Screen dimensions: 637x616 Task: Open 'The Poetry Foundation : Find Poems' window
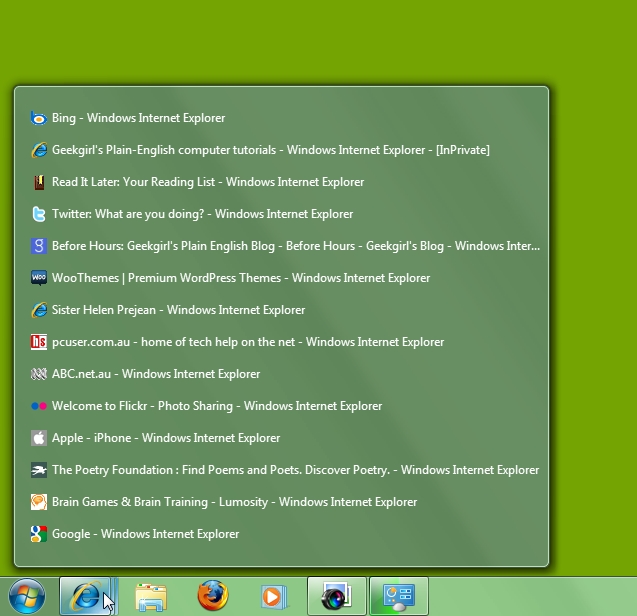click(282, 470)
